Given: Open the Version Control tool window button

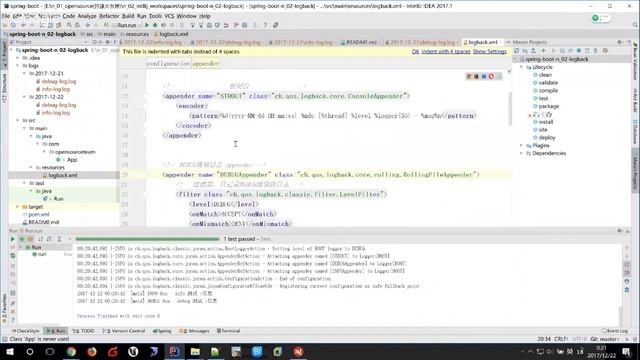Looking at the screenshot, I should tap(123, 331).
